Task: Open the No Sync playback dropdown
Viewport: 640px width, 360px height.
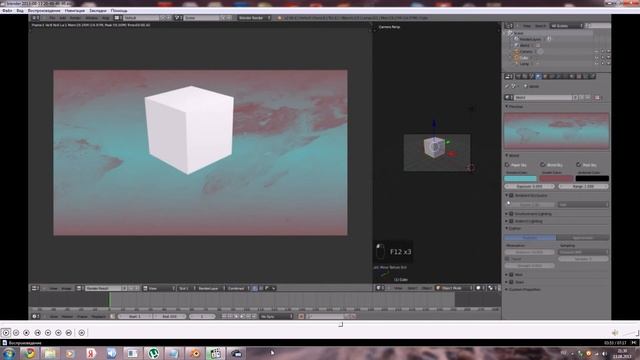Action: coord(276,316)
